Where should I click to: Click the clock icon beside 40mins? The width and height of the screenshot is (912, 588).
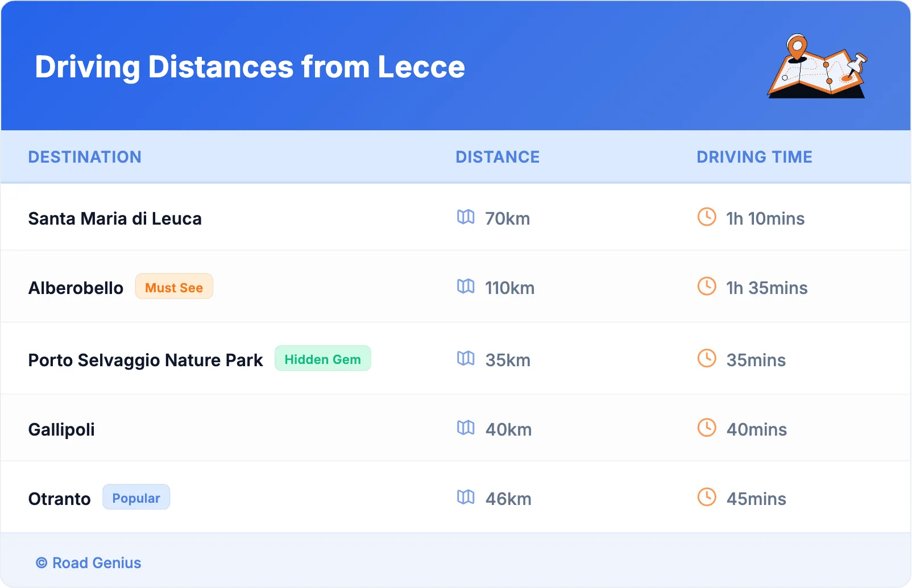(707, 428)
